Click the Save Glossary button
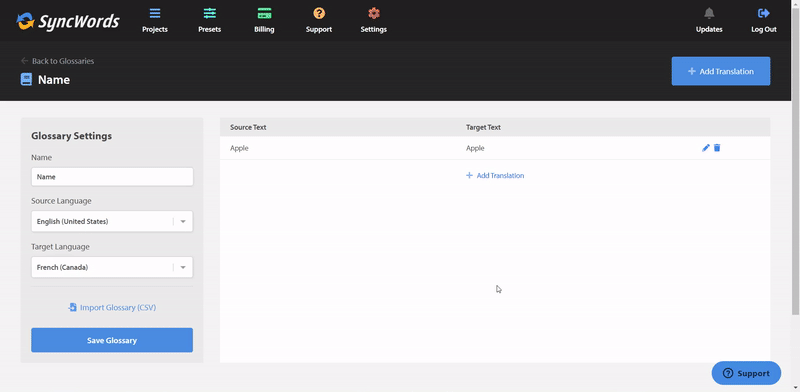Image resolution: width=800 pixels, height=392 pixels. pyautogui.click(x=112, y=340)
